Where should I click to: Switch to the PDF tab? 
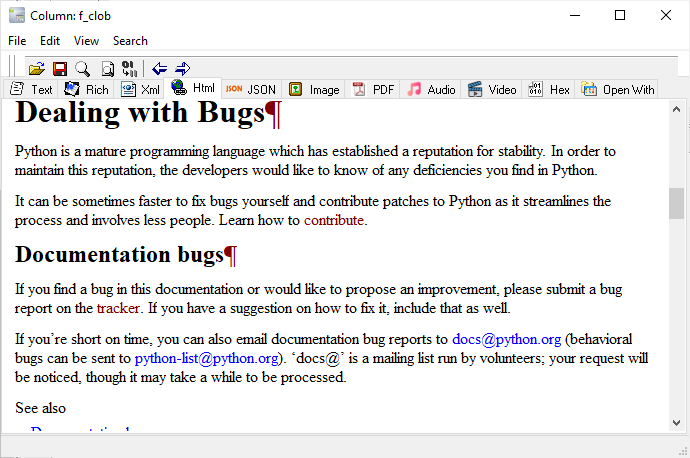(x=373, y=89)
